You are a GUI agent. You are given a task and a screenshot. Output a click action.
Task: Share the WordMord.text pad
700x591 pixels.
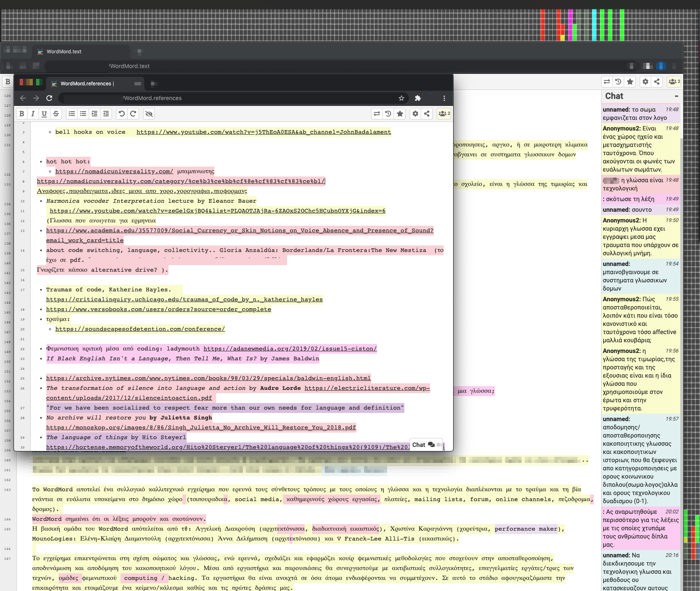(657, 82)
